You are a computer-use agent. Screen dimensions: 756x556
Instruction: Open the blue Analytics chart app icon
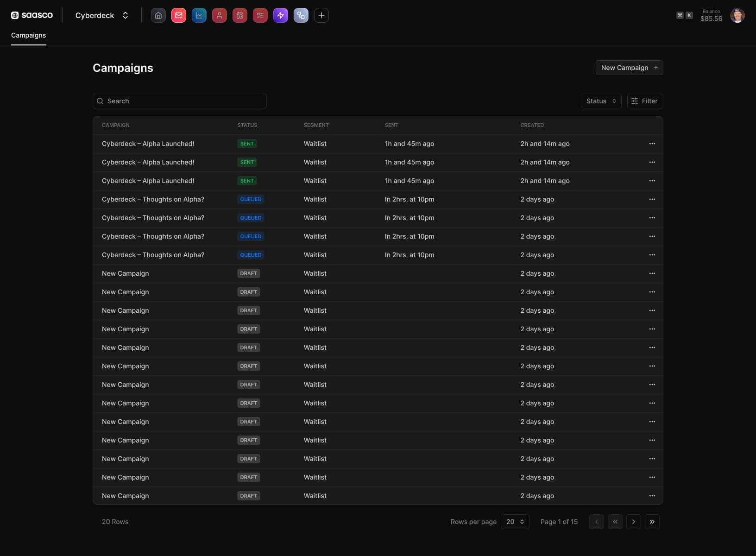coord(199,15)
